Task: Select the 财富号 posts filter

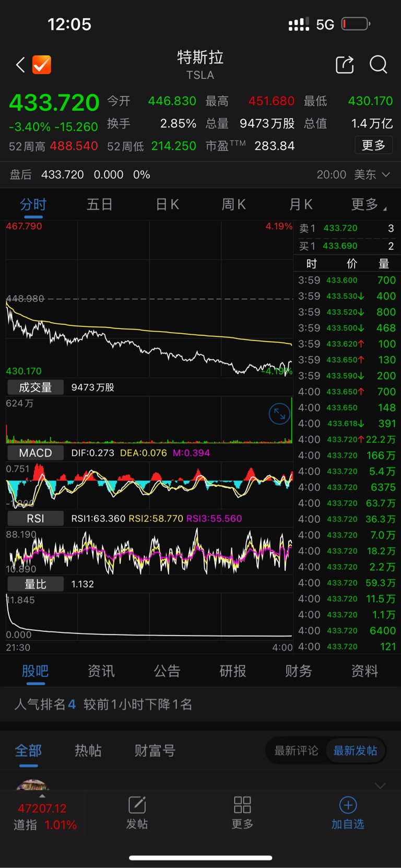Action: (155, 750)
